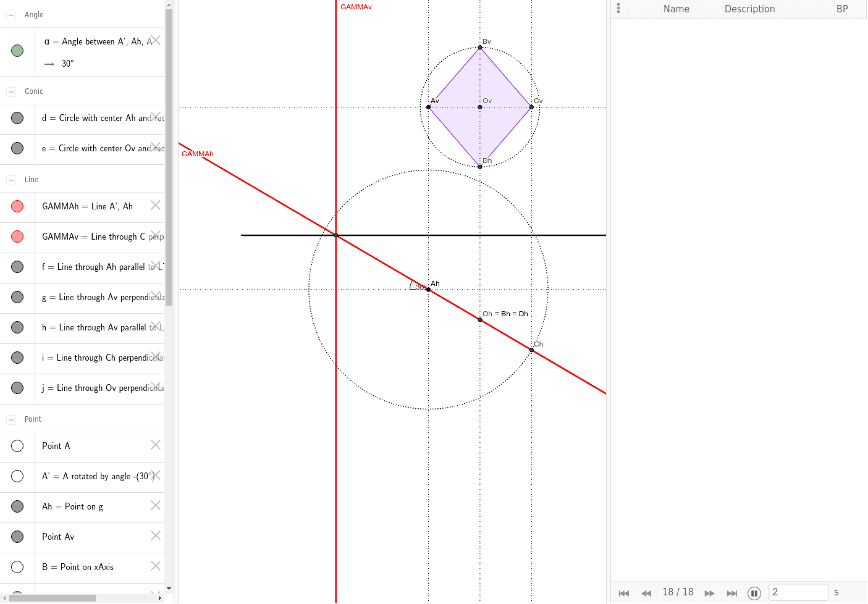The width and height of the screenshot is (868, 604).
Task: Select point Ah on the red line
Action: pyautogui.click(x=429, y=289)
